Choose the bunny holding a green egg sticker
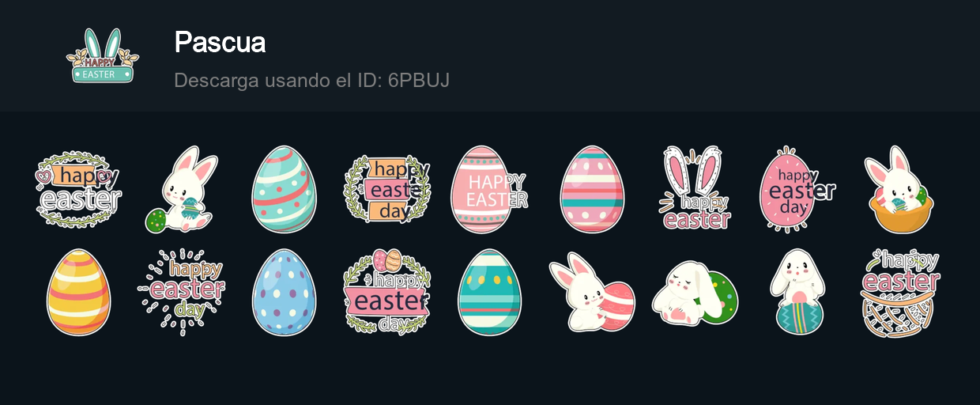The width and height of the screenshot is (980, 405). click(182, 190)
